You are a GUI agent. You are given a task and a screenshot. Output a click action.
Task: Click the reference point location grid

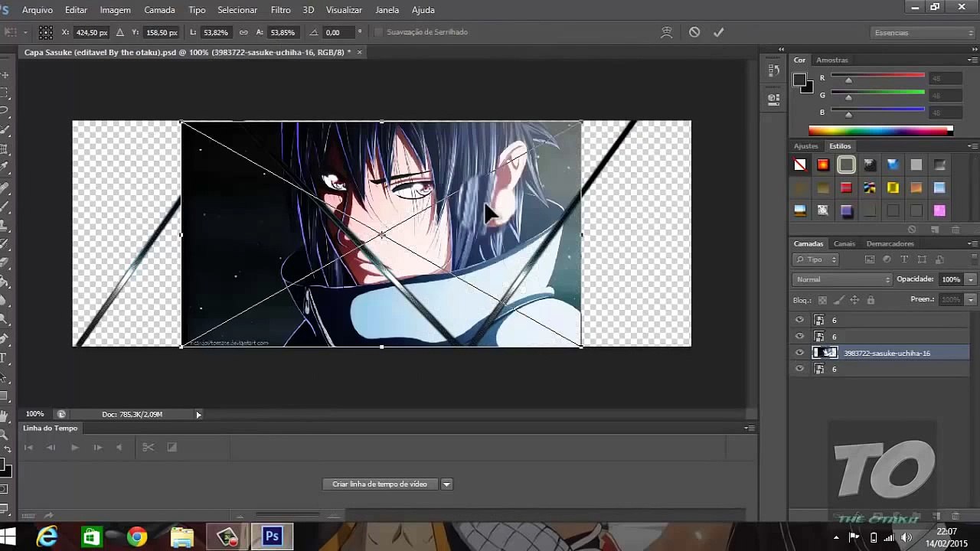tap(46, 32)
